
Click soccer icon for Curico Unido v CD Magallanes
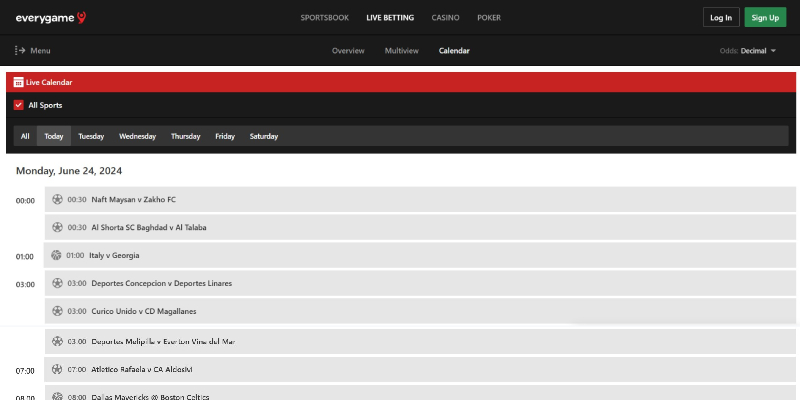(x=58, y=311)
